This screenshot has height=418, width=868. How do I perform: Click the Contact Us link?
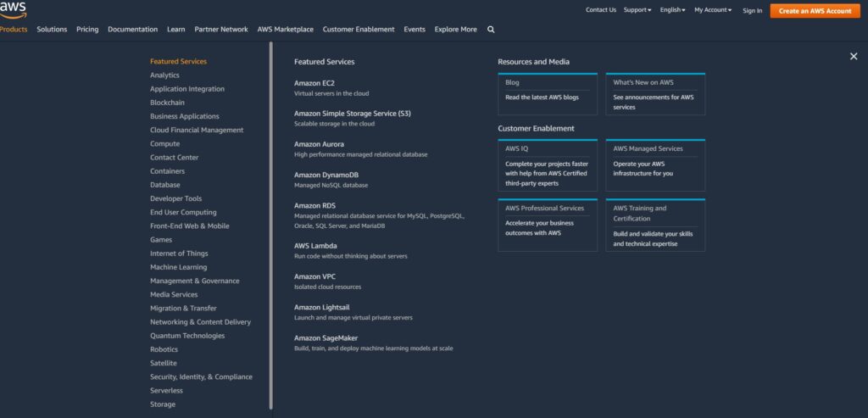coord(601,10)
